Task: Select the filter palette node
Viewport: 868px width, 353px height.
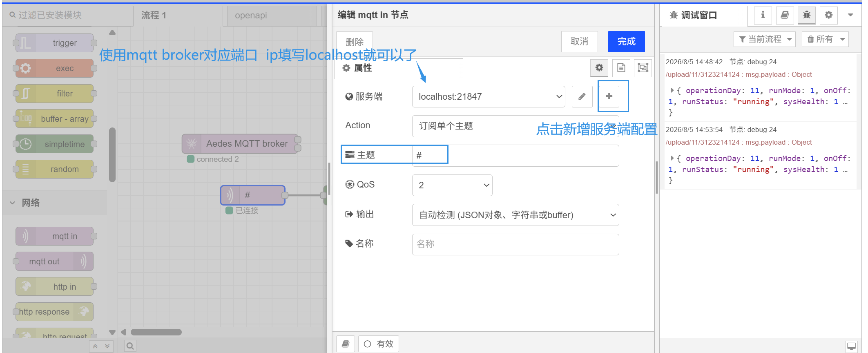Action: pos(55,94)
